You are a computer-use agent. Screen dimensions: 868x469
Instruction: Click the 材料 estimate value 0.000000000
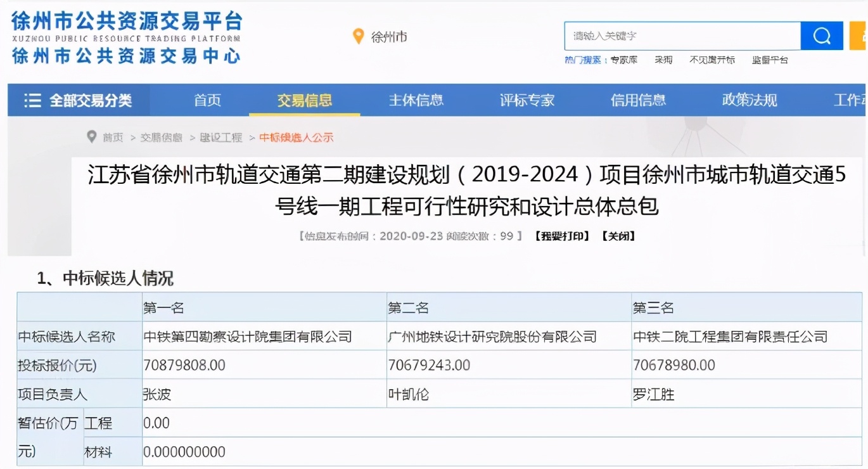[x=184, y=452]
